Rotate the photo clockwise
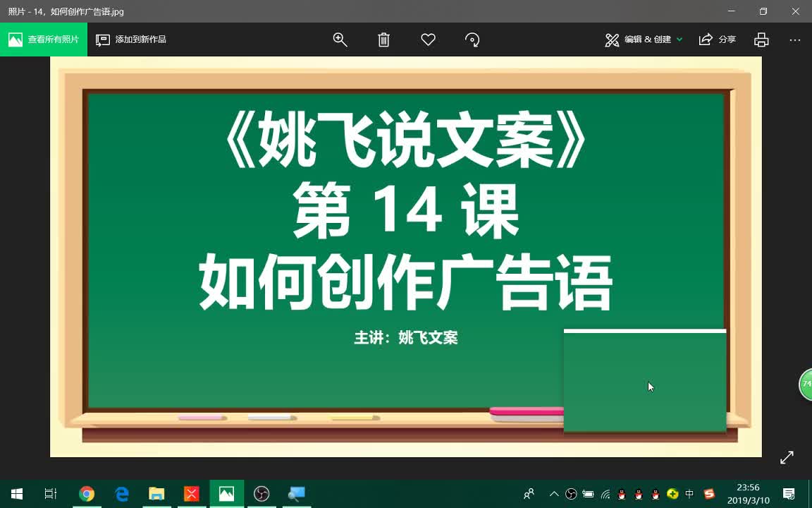Image resolution: width=812 pixels, height=508 pixels. (472, 40)
